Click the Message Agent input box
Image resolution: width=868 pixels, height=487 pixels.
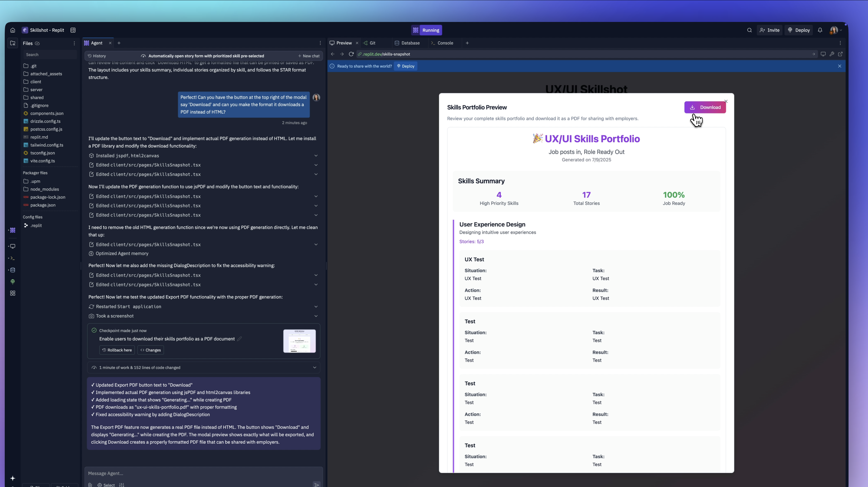click(x=203, y=474)
